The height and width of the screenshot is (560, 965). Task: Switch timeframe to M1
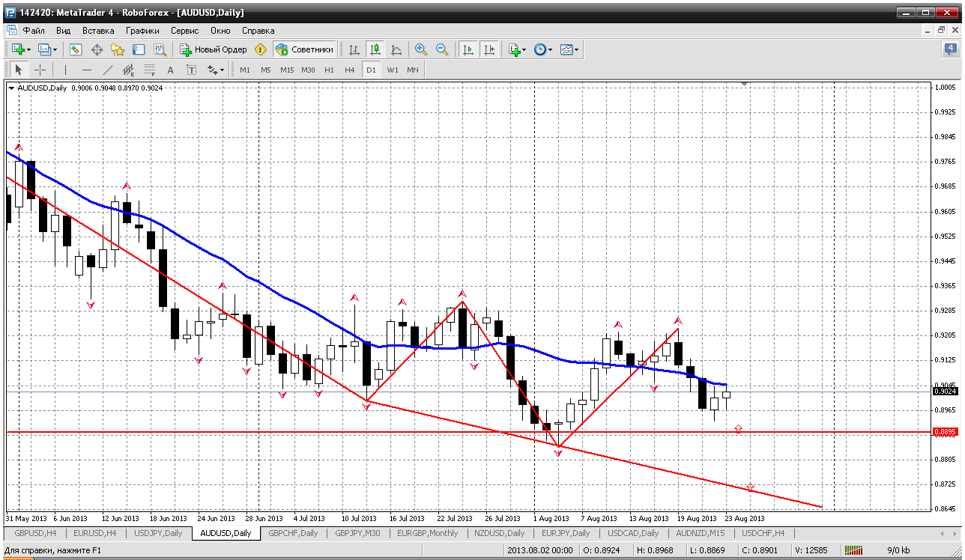(x=245, y=70)
